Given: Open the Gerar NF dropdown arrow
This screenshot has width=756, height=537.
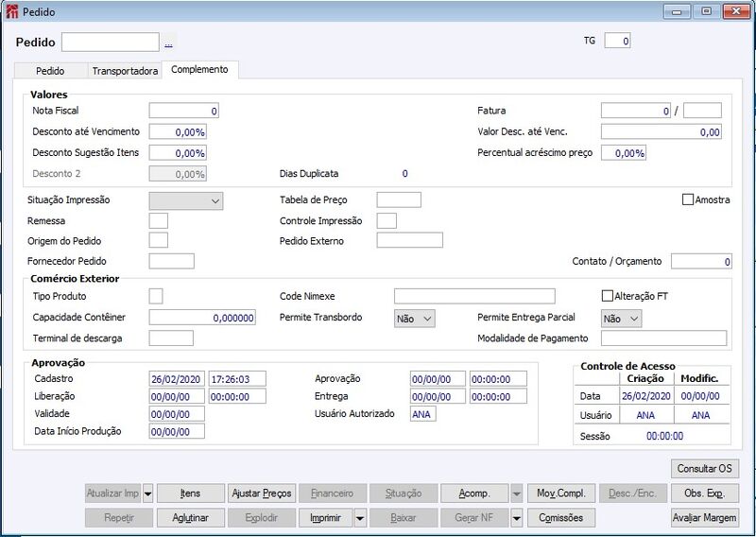Looking at the screenshot, I should tap(516, 518).
